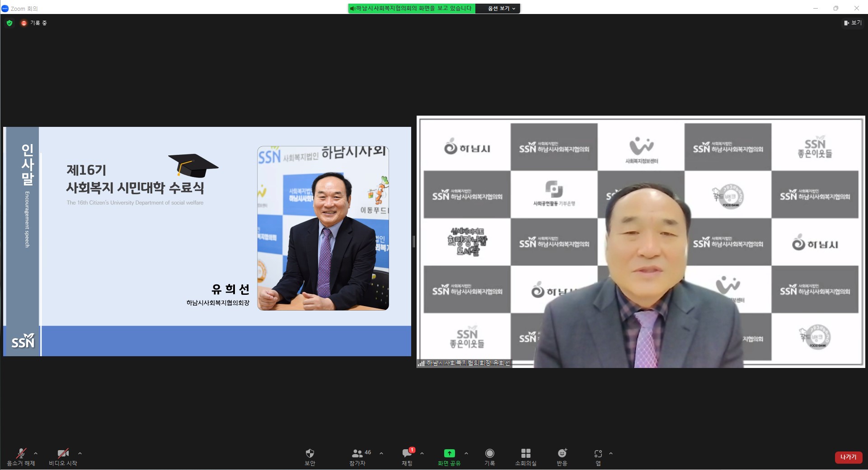Expand audio options arrow beside microphone
This screenshot has height=470, width=868.
[36, 453]
